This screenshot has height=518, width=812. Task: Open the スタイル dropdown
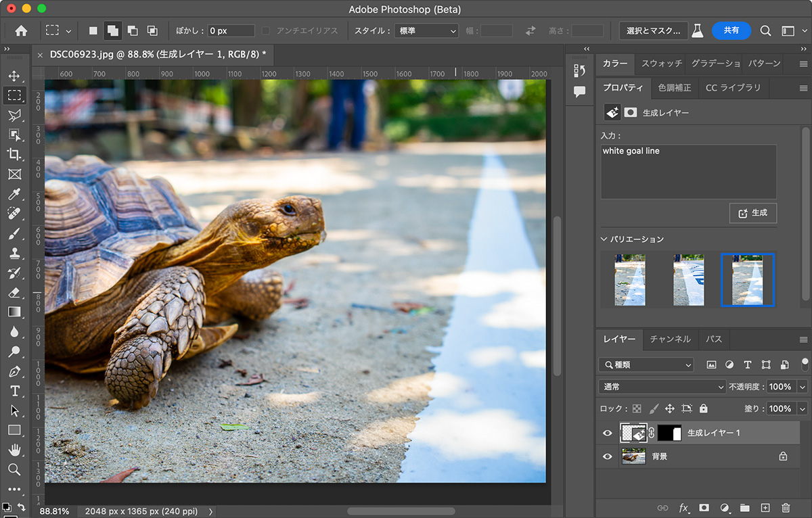pos(426,30)
